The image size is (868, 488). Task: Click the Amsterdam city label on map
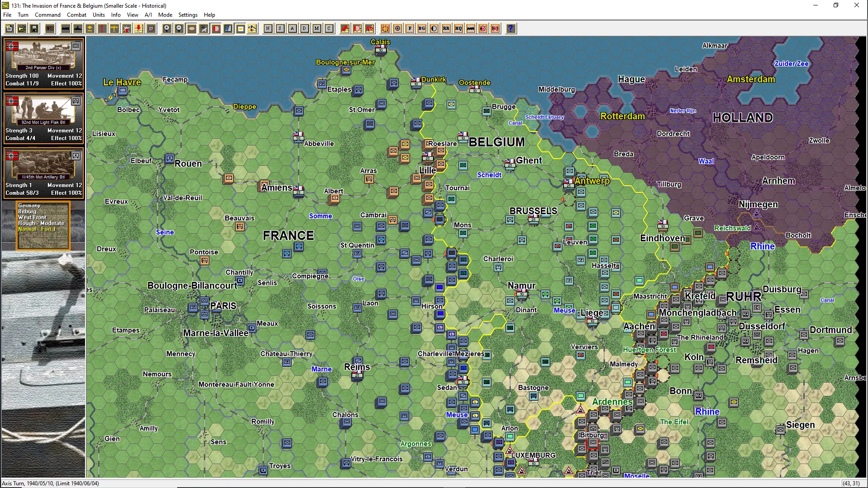[751, 80]
